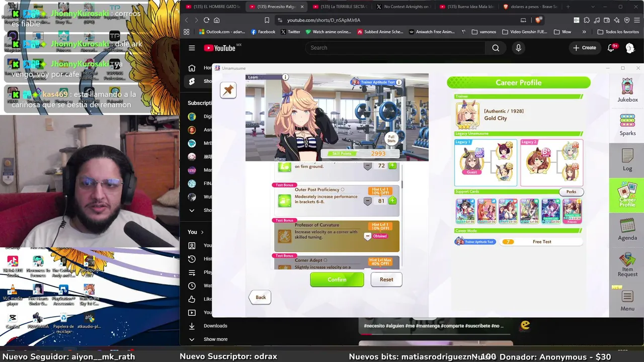Open Item Request in Umamusume

(x=627, y=265)
